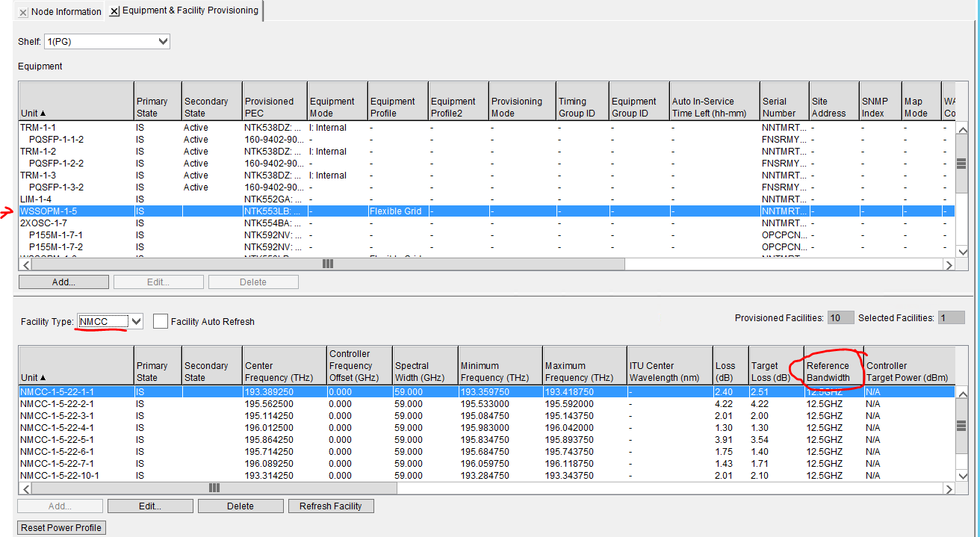Click the facility Edit... button

(149, 506)
